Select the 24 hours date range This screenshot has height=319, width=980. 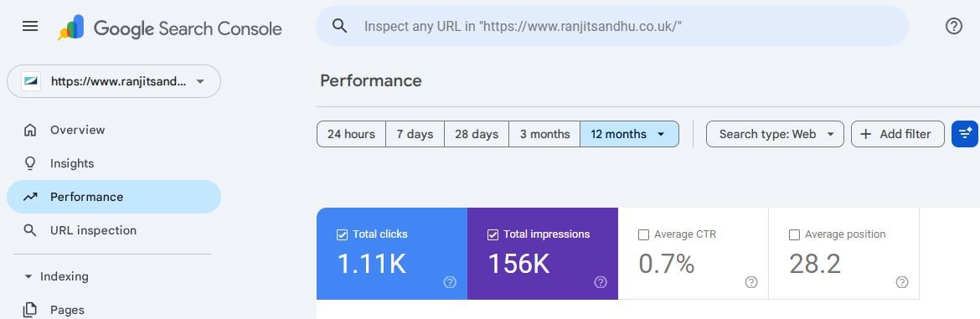(x=351, y=134)
